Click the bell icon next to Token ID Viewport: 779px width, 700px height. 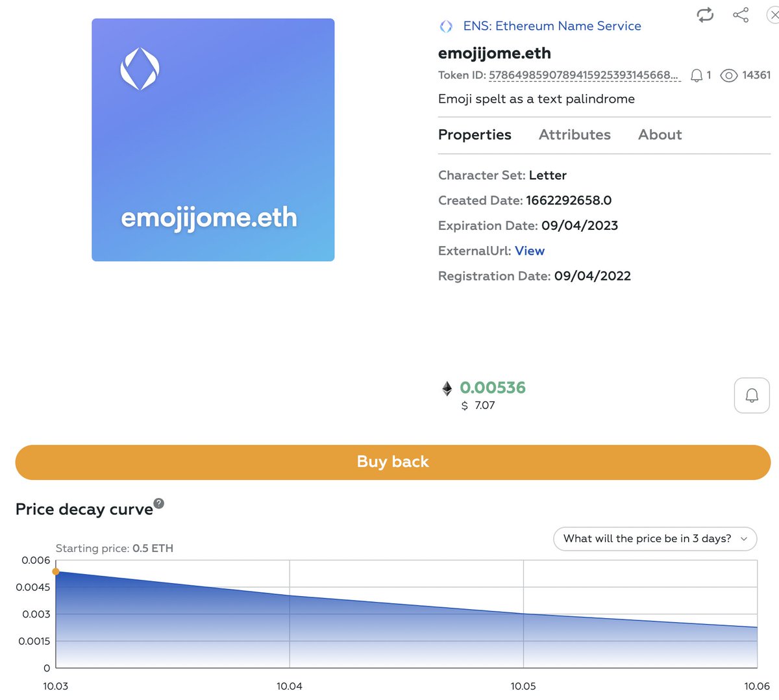[697, 75]
